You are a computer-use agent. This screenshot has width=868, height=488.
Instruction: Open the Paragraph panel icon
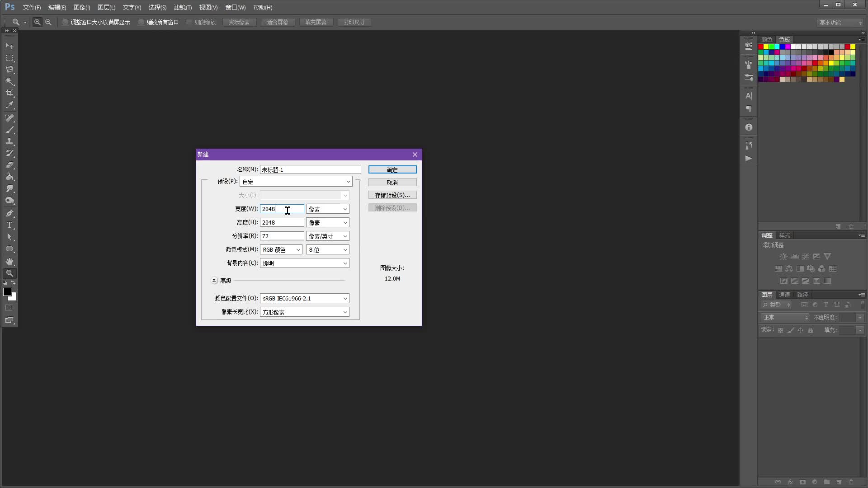click(x=749, y=109)
